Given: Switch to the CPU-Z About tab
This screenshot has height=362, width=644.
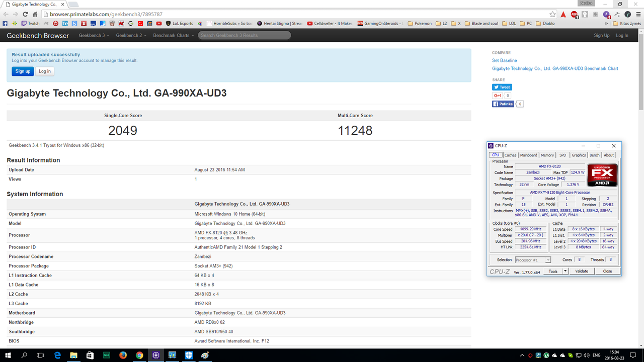Looking at the screenshot, I should [609, 155].
